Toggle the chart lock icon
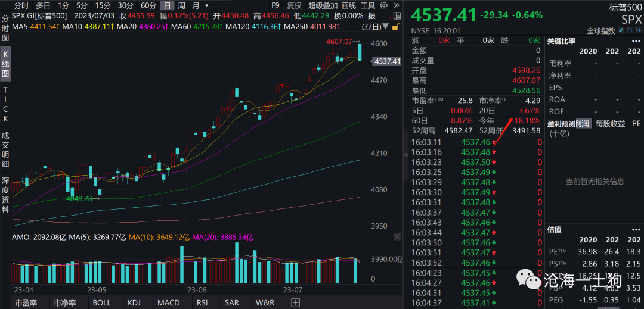Viewport: 644px width, 309px height. [x=395, y=27]
